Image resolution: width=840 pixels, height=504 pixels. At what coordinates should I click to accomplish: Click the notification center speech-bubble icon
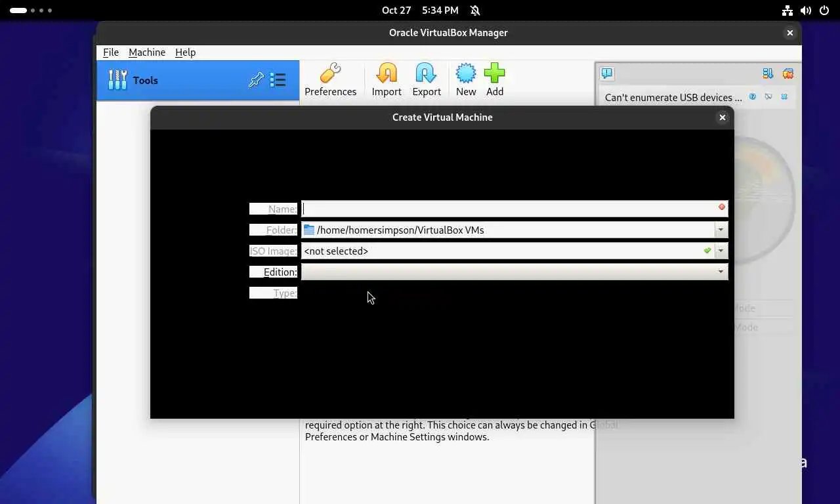pyautogui.click(x=607, y=73)
